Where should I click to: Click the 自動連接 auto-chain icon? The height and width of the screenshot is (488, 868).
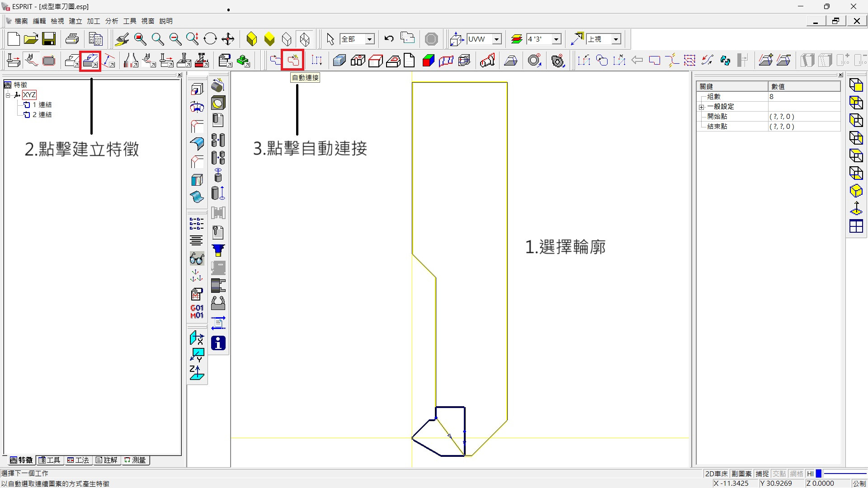point(292,60)
